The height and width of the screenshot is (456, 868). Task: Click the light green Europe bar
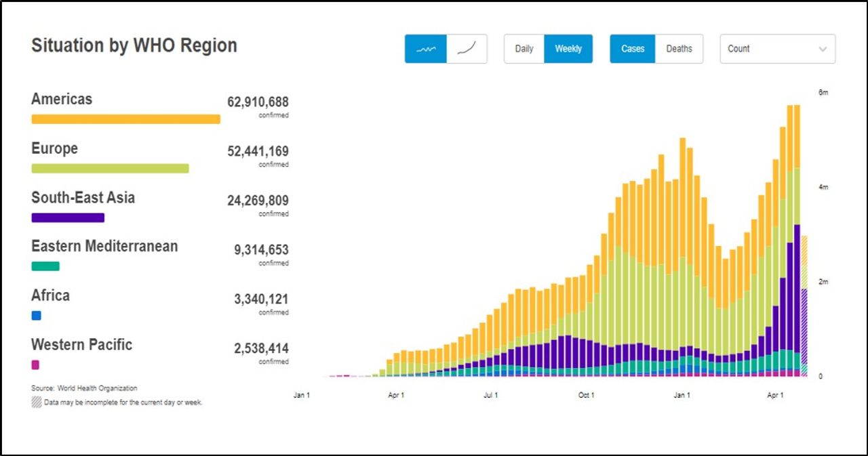[110, 168]
